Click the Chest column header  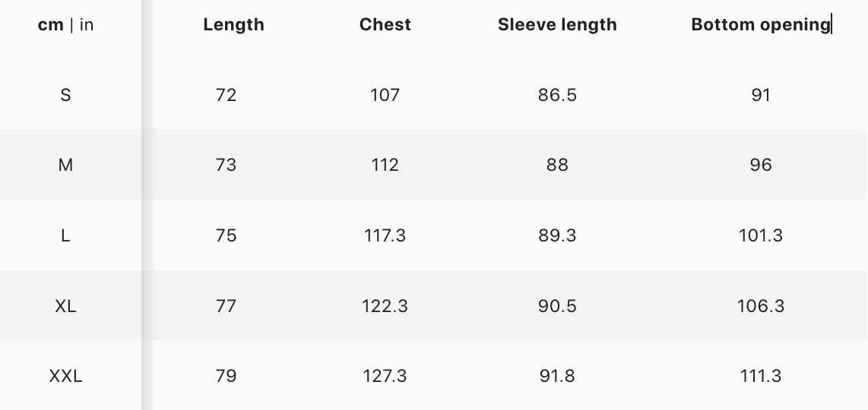(385, 25)
